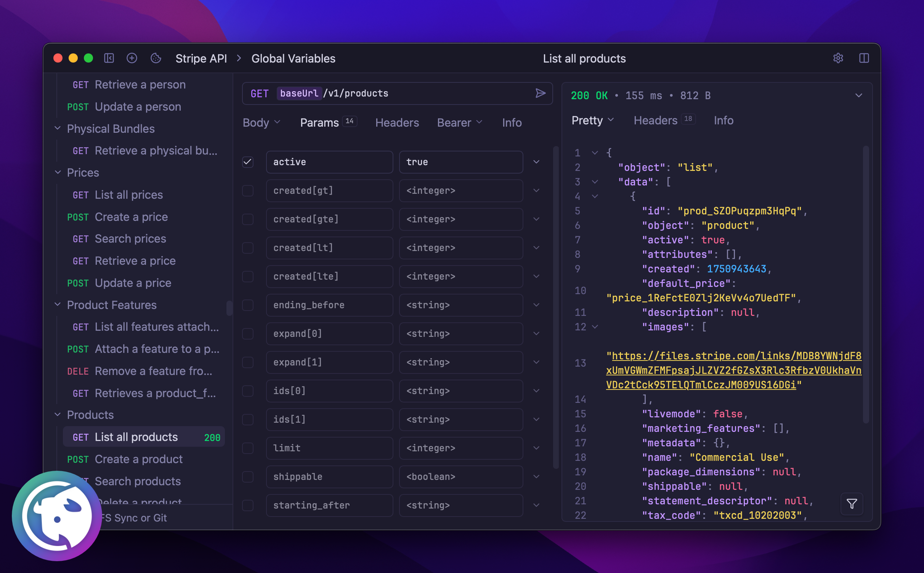Viewport: 924px width, 573px height.
Task: Toggle the left sidebar panel icon
Action: [109, 58]
